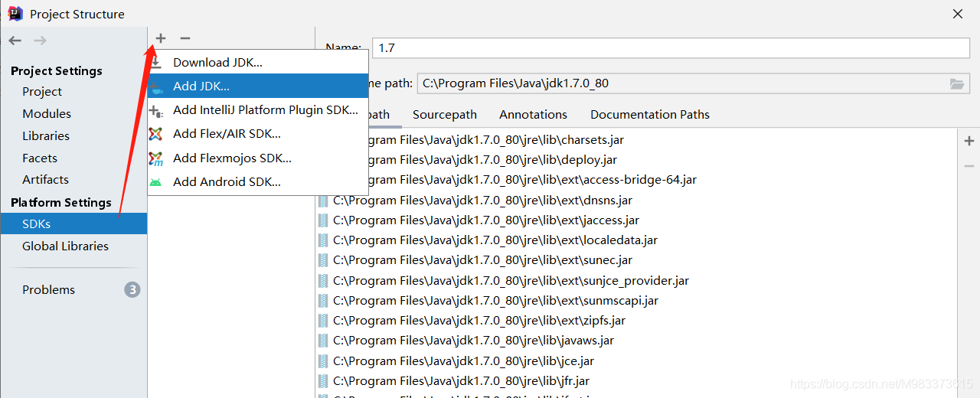Go back with left arrow icon

coord(15,40)
